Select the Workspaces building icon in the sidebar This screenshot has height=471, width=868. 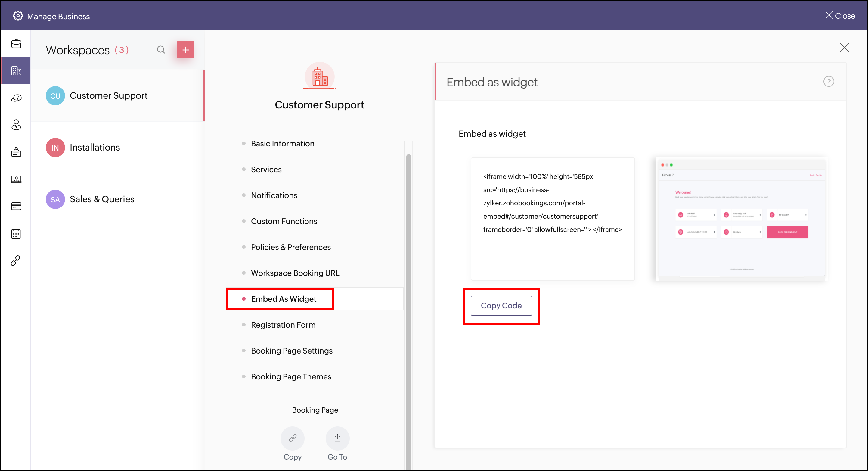point(16,71)
